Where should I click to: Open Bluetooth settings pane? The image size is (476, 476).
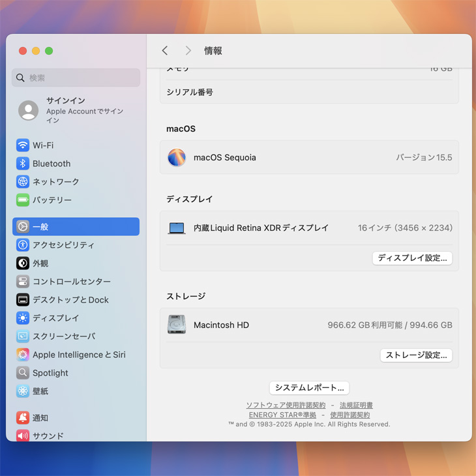(x=76, y=163)
